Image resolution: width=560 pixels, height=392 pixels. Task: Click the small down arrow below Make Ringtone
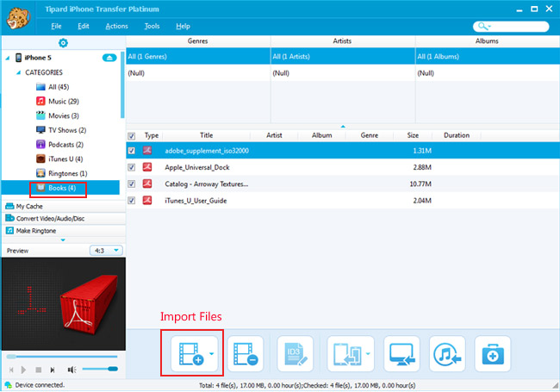pyautogui.click(x=63, y=240)
